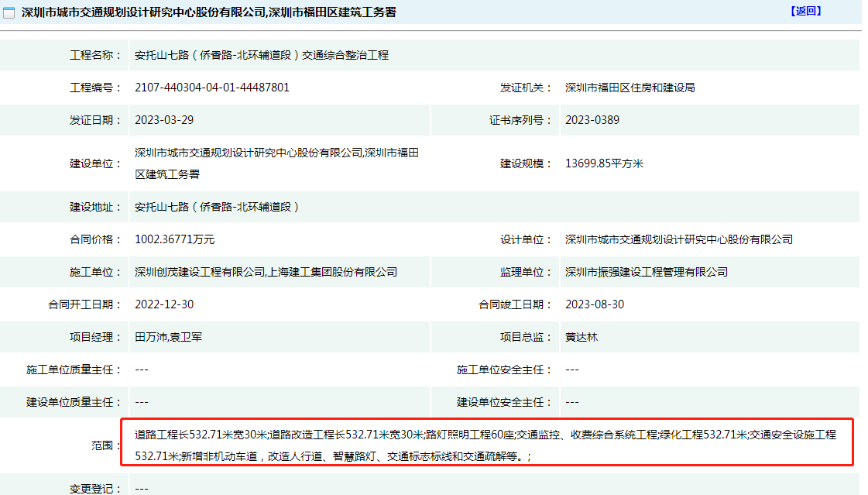
Task: Select the project name 安托山七路 text
Action: 261,55
